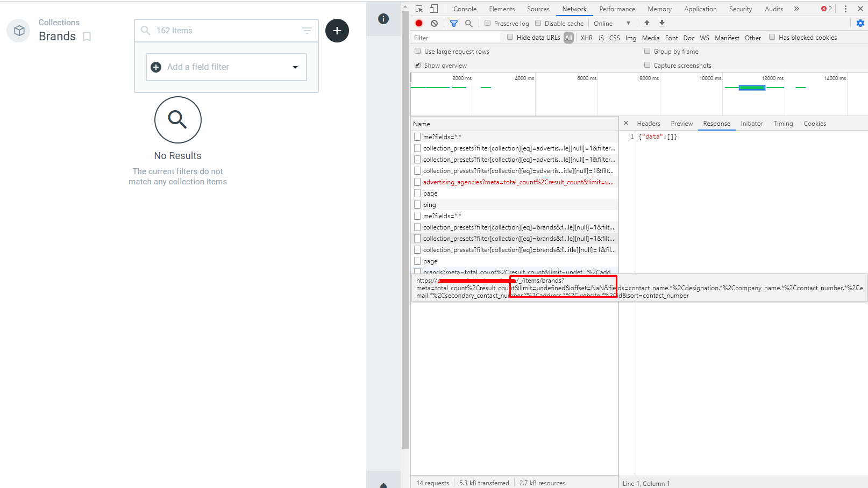This screenshot has height=488, width=868.
Task: Open the Brands collection cube icon
Action: [x=18, y=31]
